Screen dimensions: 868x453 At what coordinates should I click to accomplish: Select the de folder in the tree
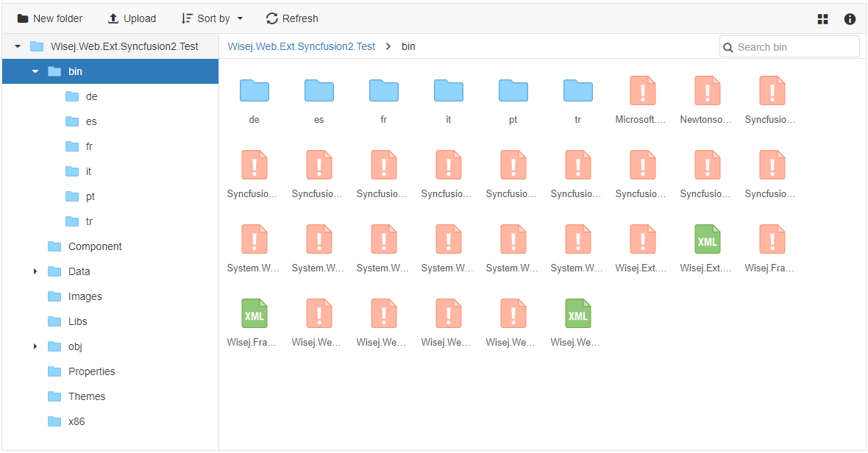(x=110, y=96)
